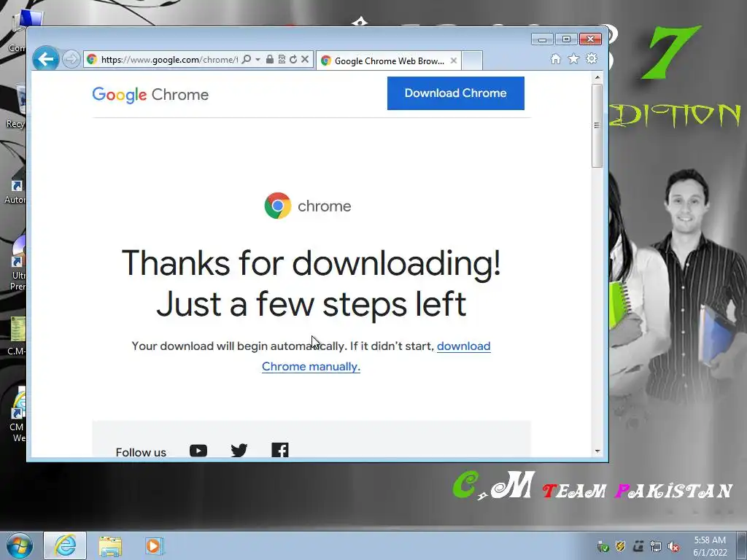The width and height of the screenshot is (747, 560).
Task: Launch Windows Media Player from taskbar
Action: [154, 546]
